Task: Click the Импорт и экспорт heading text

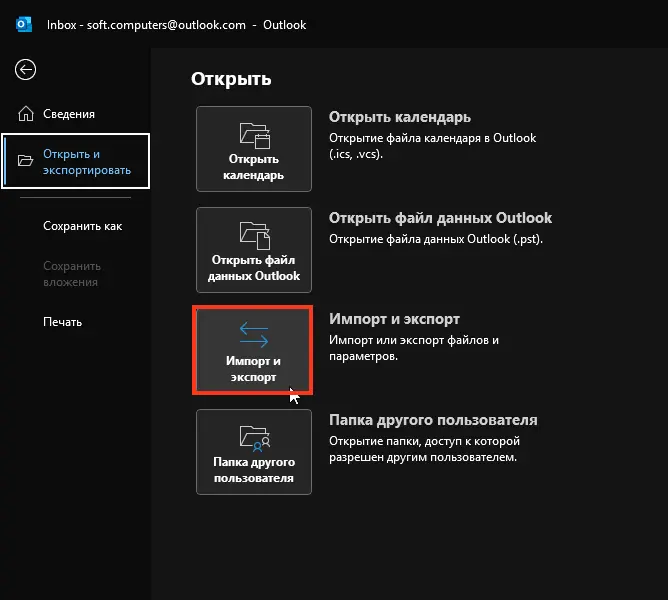Action: [394, 319]
